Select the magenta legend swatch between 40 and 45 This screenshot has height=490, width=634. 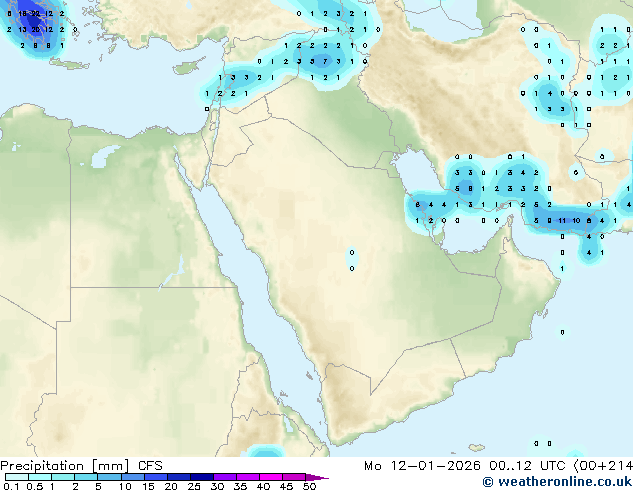click(x=271, y=477)
